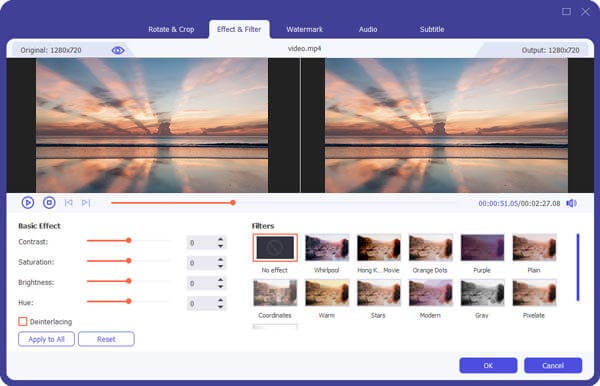Switch to the Rotate & Crop tab
The height and width of the screenshot is (386, 600).
pos(171,29)
